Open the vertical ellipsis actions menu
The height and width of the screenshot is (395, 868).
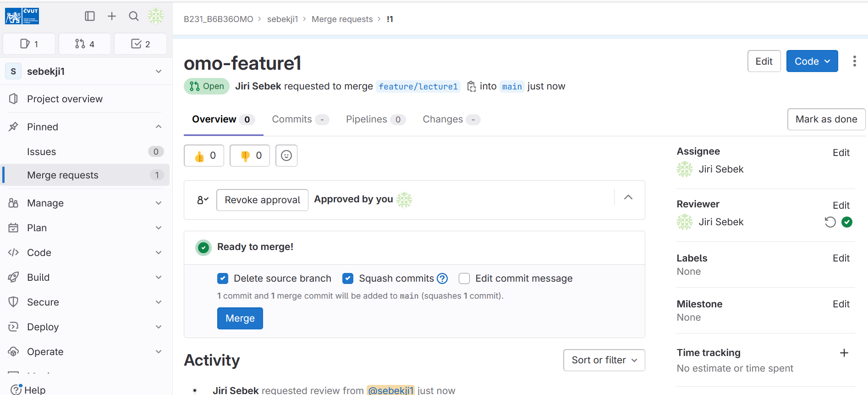(x=854, y=61)
